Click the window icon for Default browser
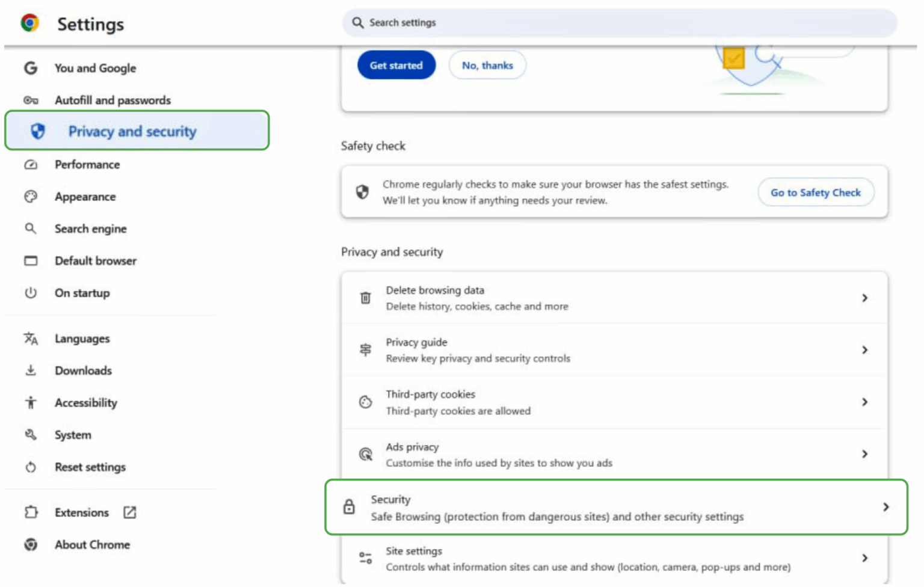 click(31, 261)
